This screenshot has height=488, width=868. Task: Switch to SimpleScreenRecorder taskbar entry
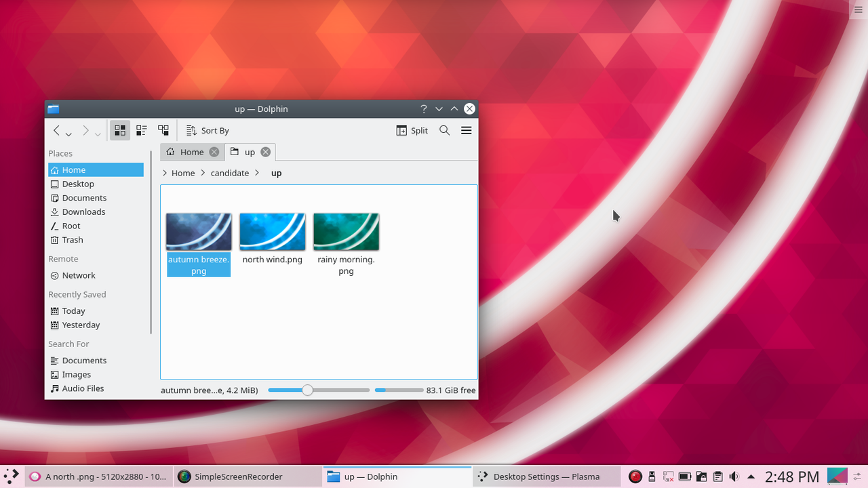pos(248,476)
